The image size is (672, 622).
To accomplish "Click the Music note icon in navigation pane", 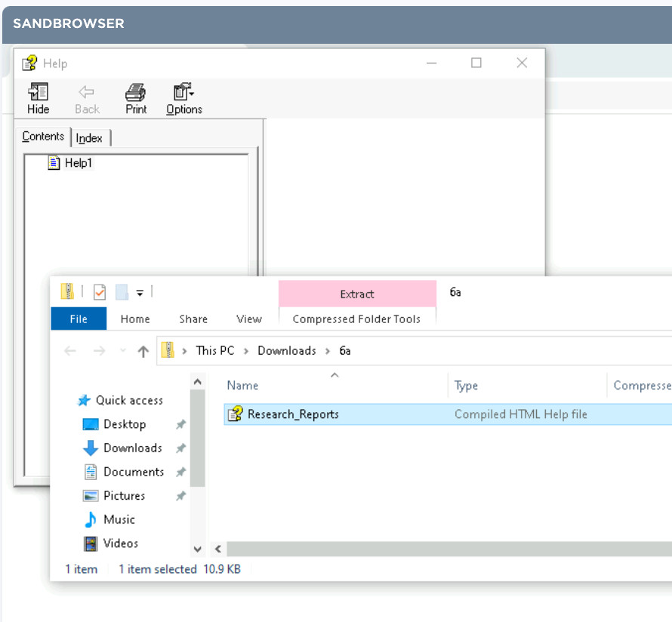I will [x=91, y=519].
